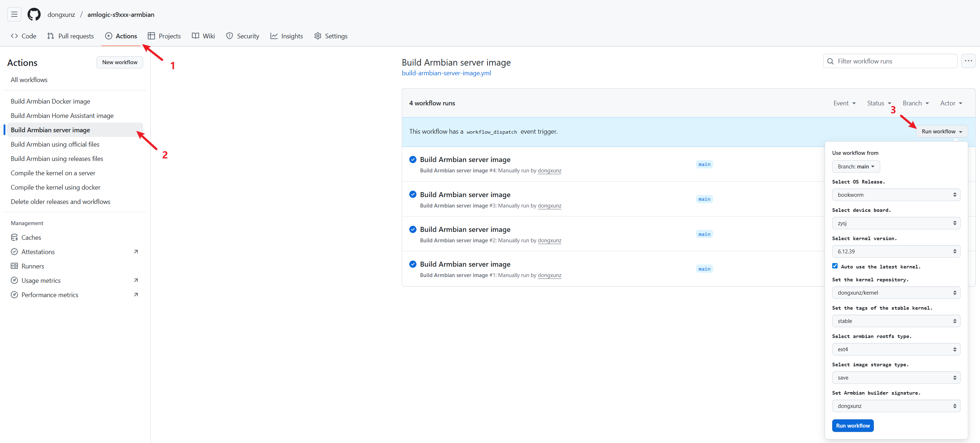Image resolution: width=980 pixels, height=443 pixels.
Task: Open the image storage type save dropdown
Action: pos(896,378)
